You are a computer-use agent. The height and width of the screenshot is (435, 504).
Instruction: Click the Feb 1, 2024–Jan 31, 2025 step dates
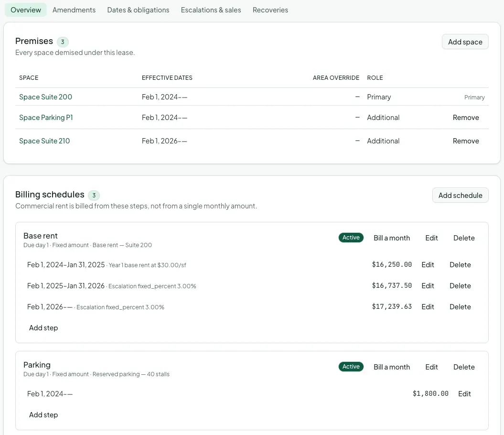point(66,265)
